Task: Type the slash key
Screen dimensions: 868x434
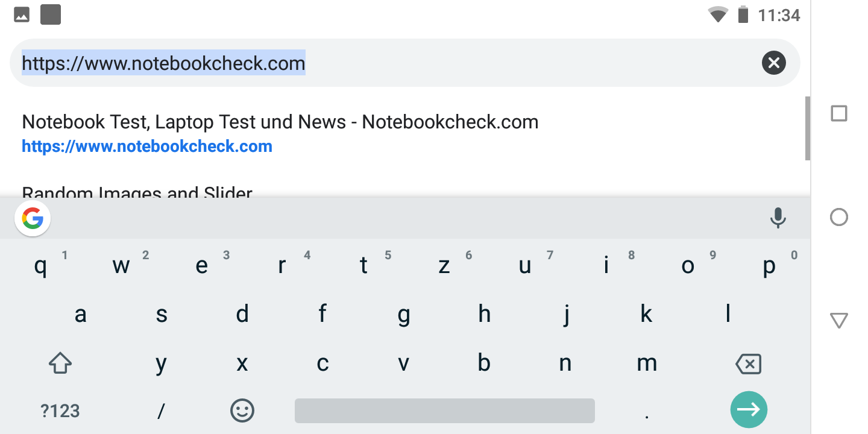Action: (x=161, y=410)
